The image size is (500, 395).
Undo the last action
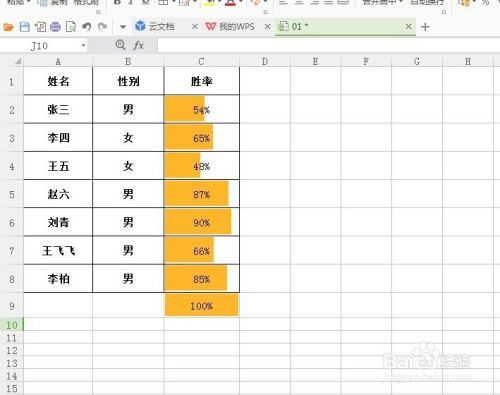pos(87,27)
